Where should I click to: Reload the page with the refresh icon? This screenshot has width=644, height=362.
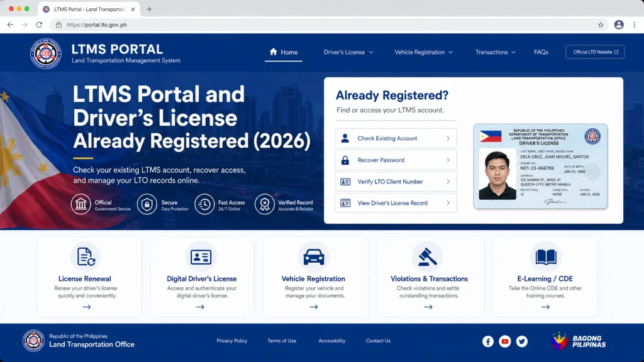(x=39, y=25)
